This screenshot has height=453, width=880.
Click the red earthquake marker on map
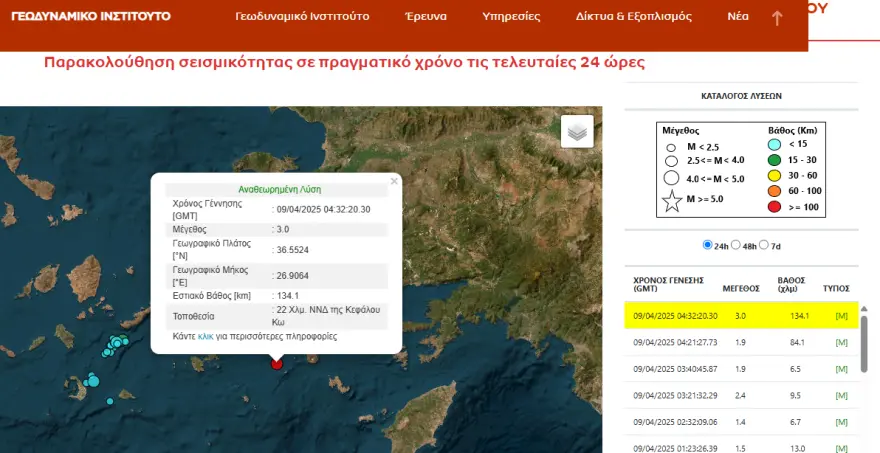tap(277, 363)
